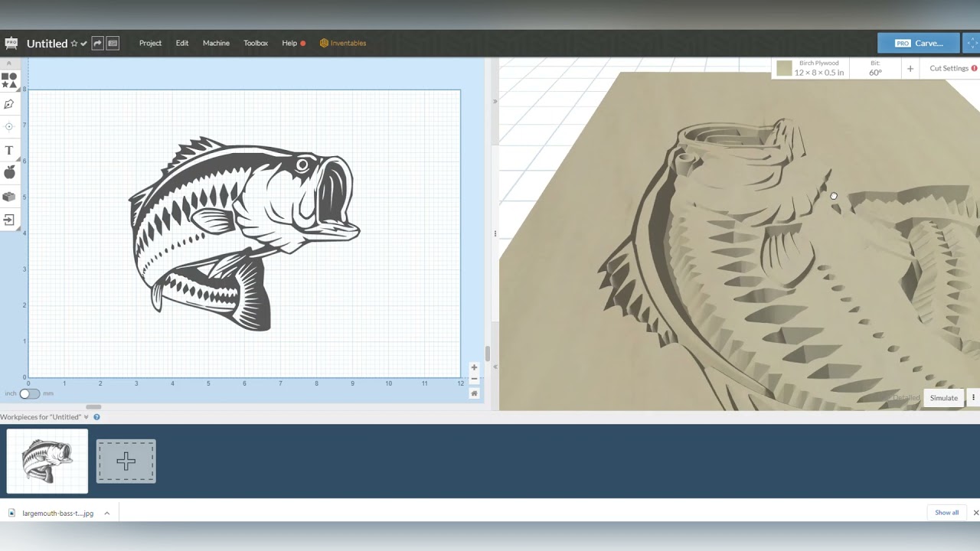Zoom out on the design canvas
This screenshot has width=980, height=551.
(474, 380)
